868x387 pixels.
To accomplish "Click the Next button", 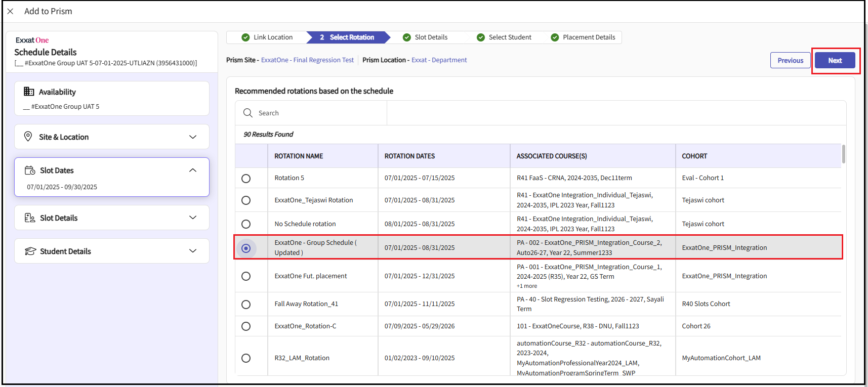I will click(x=835, y=60).
